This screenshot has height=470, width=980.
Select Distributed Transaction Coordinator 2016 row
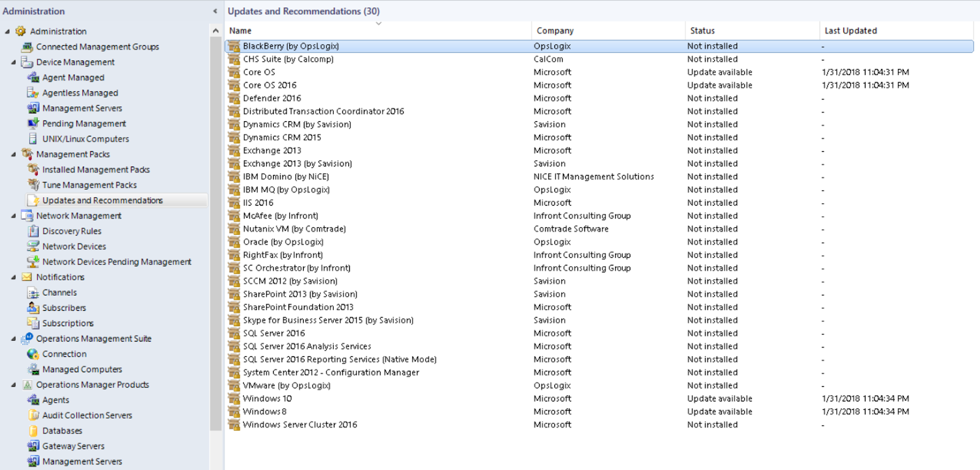(599, 111)
